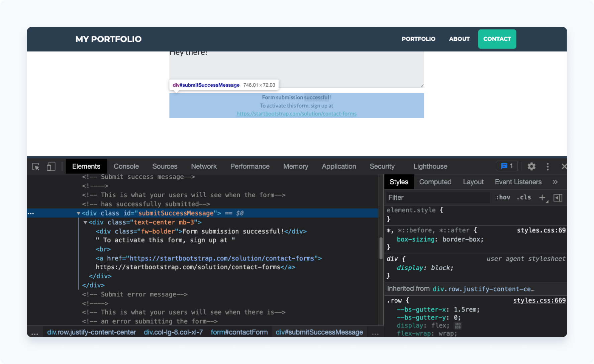The width and height of the screenshot is (594, 364).
Task: Show more Styles pane tabs chevron
Action: [555, 182]
